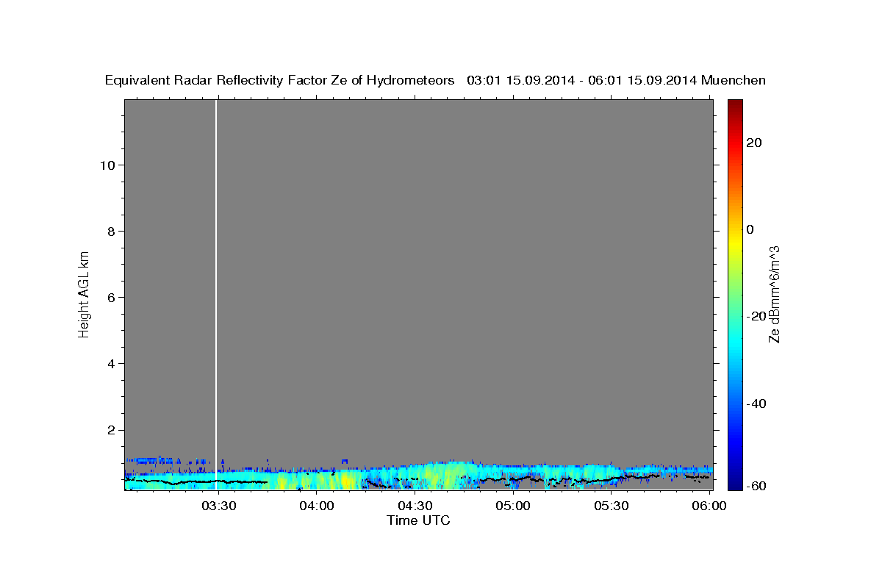Image resolution: width=882 pixels, height=588 pixels.
Task: Click the 05:30 time tick label
Action: pos(611,506)
